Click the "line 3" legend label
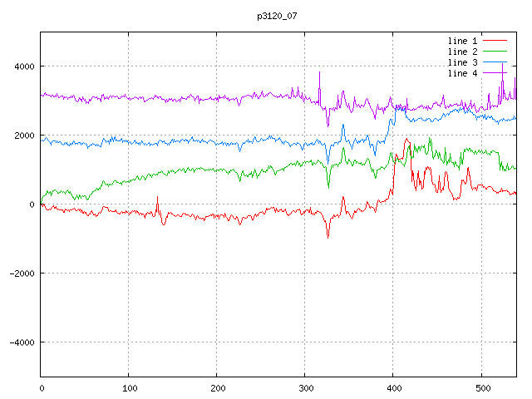The image size is (532, 399). coord(462,63)
